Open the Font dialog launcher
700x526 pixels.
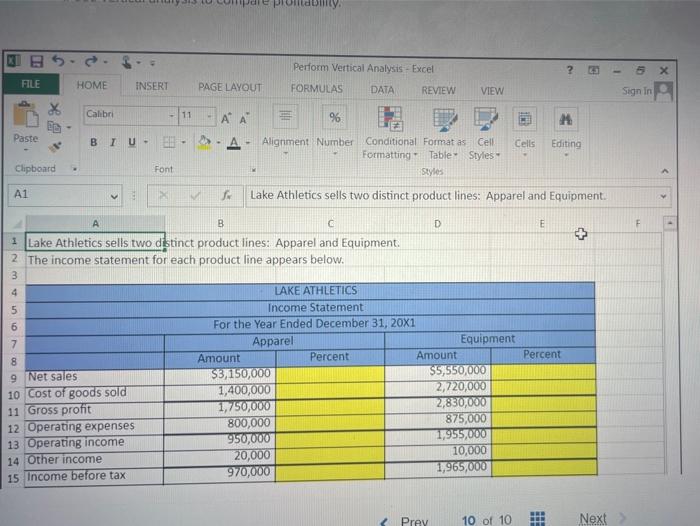254,170
